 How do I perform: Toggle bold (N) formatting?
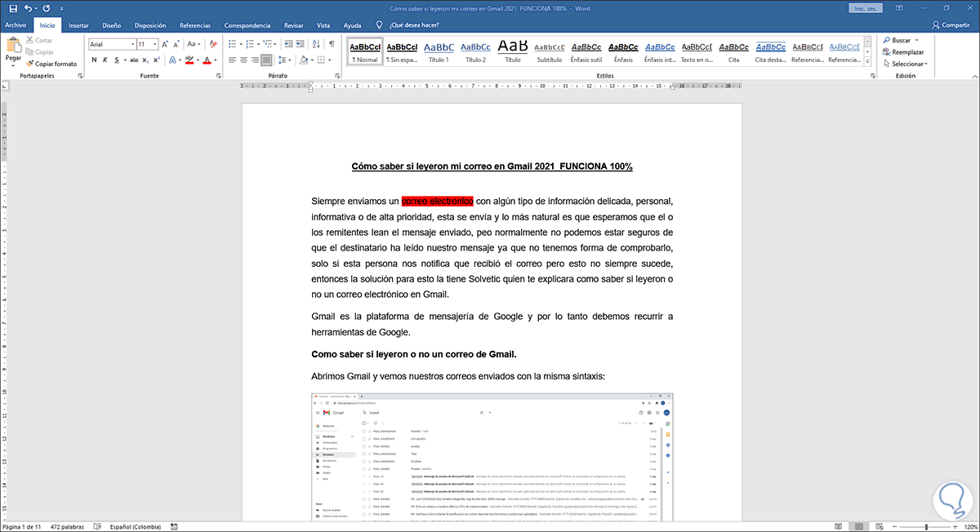tap(94, 60)
